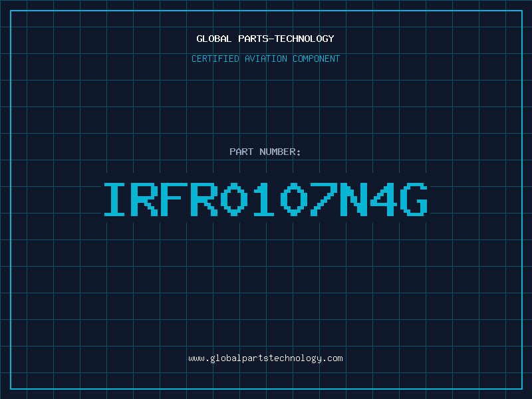Click the word CERTIFIED in the subtitle

[215, 59]
